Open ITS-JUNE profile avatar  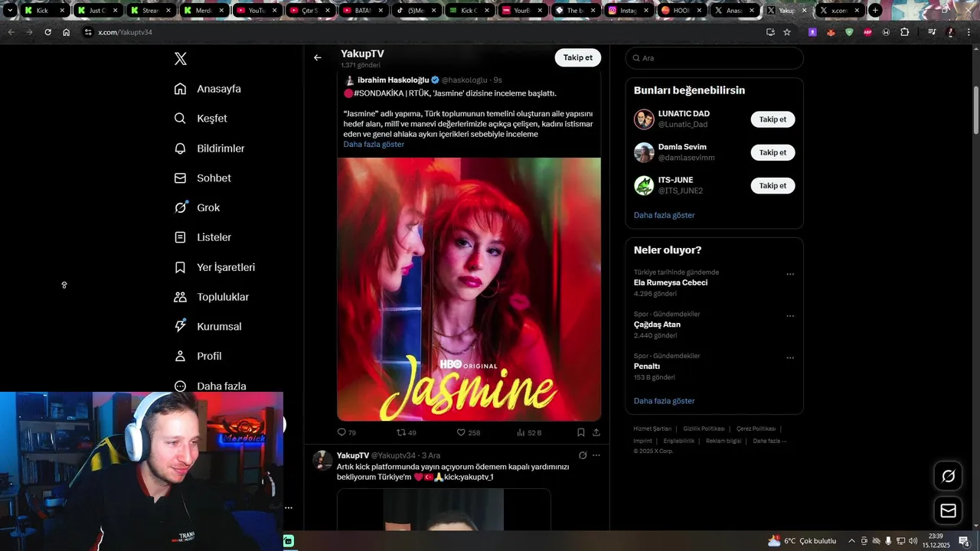tap(644, 185)
